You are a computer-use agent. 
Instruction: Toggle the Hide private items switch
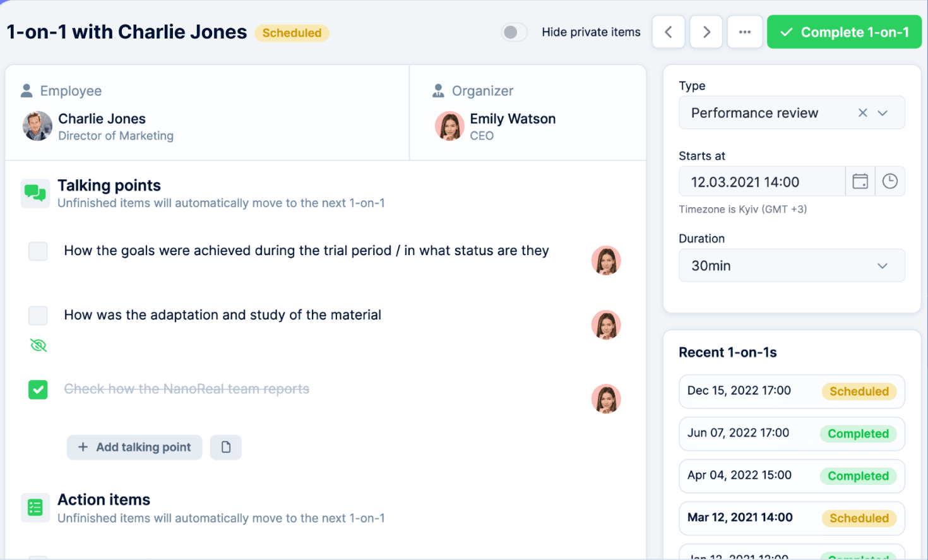[x=514, y=32]
